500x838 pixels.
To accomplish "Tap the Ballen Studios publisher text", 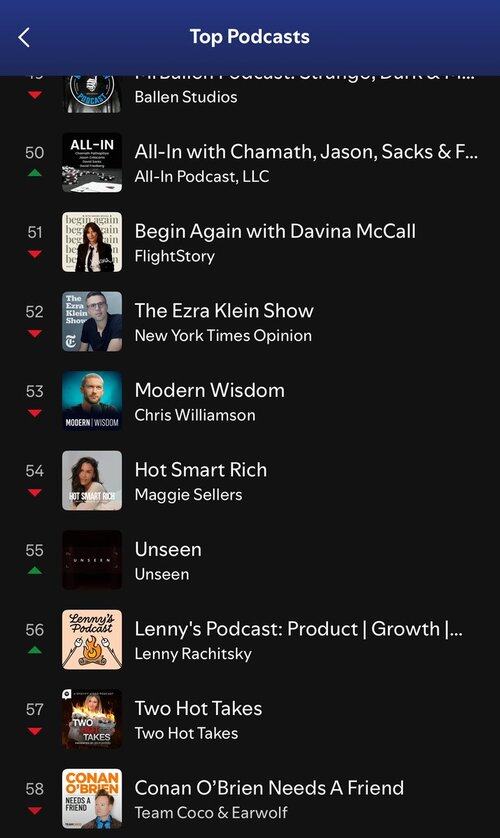I will [186, 97].
